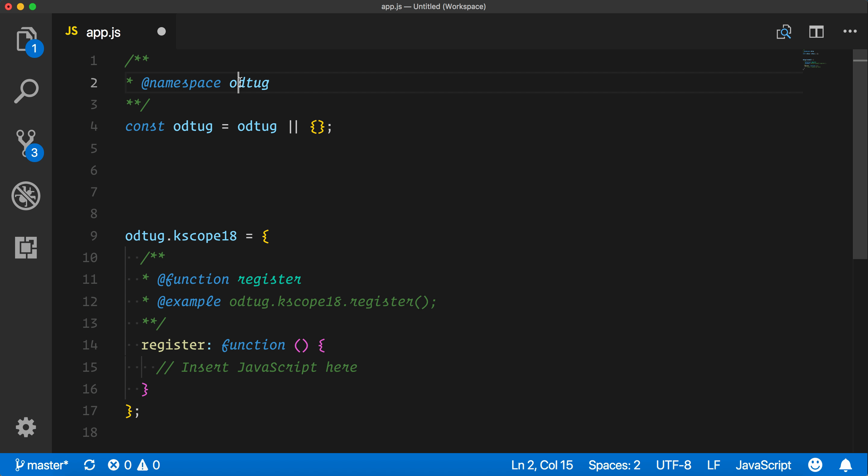
Task: Click the Synchronize Changes icon
Action: [90, 465]
